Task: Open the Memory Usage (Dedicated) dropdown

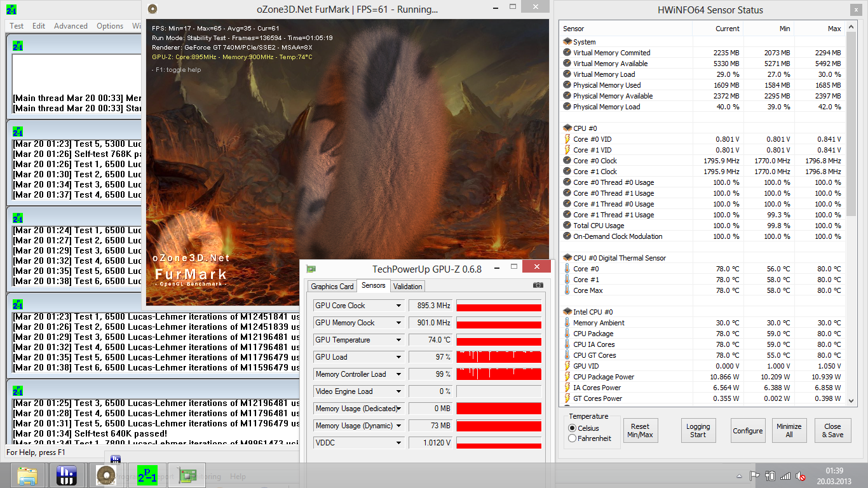Action: (399, 409)
